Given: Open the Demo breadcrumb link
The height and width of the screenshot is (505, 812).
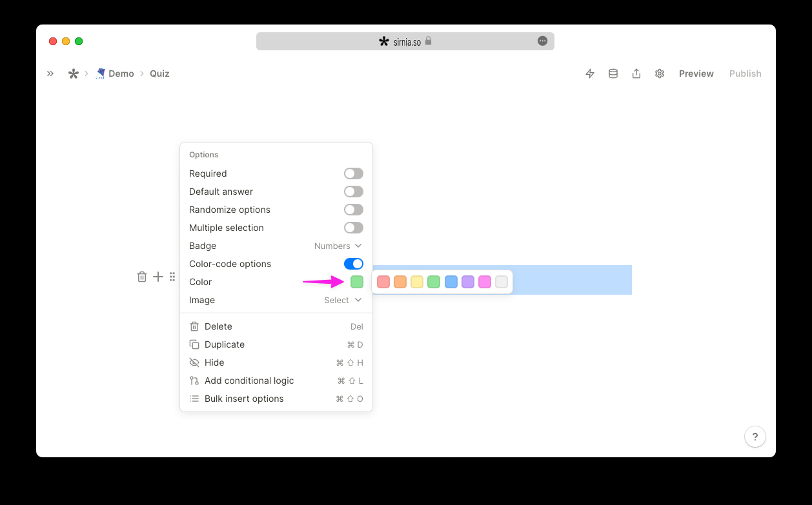Looking at the screenshot, I should tap(115, 74).
